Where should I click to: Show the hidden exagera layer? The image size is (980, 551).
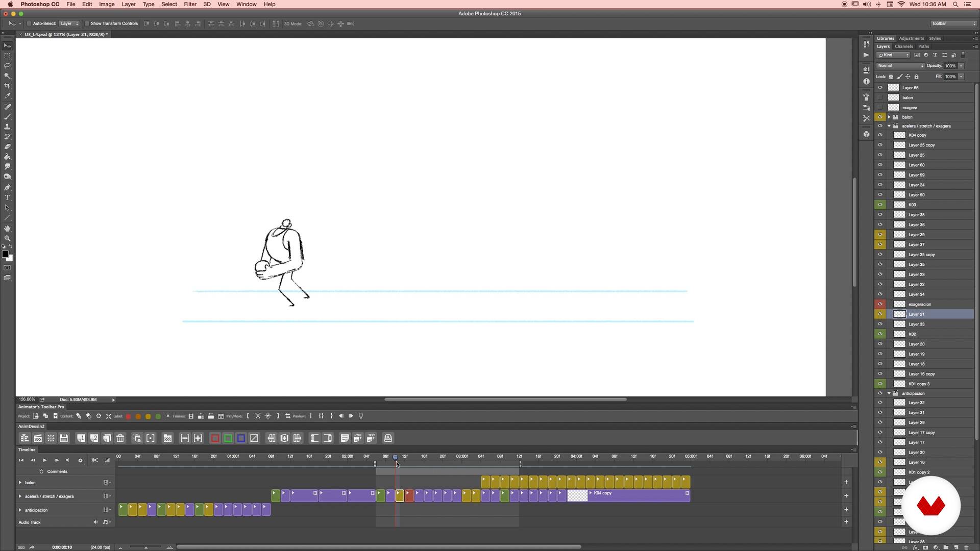(x=880, y=108)
